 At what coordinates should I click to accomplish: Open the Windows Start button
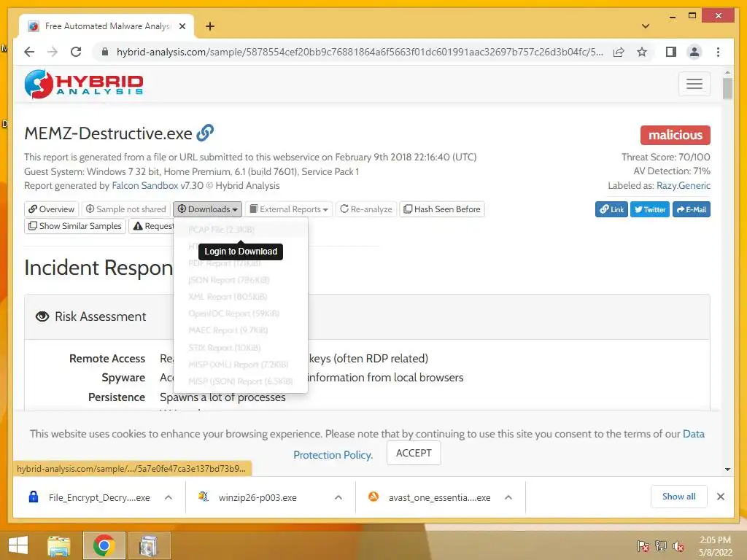(x=18, y=545)
